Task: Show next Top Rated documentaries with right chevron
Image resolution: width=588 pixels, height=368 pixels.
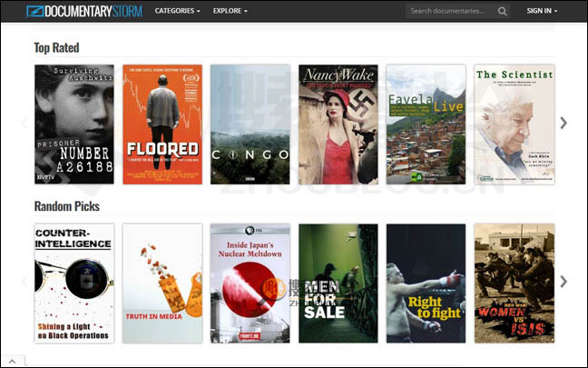Action: click(x=563, y=123)
